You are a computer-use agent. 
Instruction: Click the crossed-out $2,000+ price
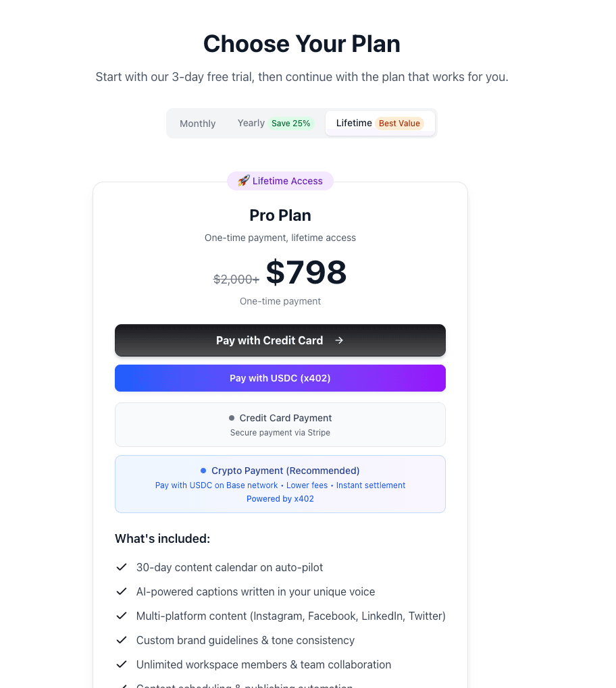point(236,279)
